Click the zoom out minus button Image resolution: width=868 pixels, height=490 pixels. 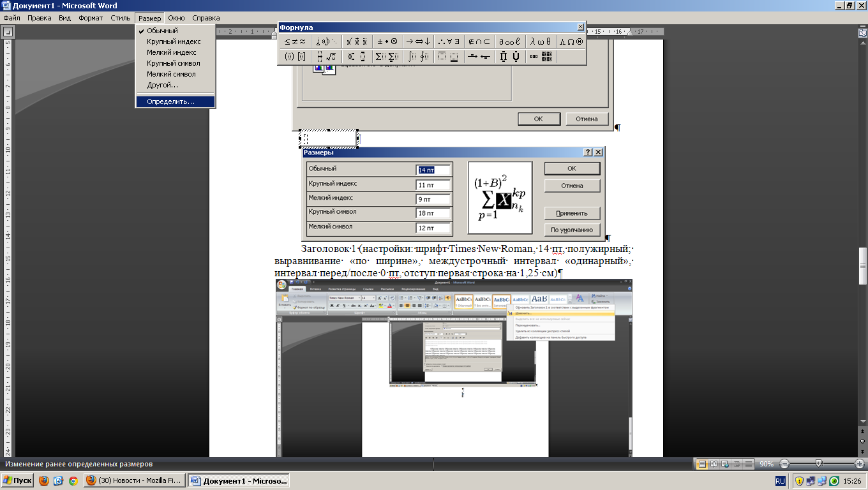point(784,464)
